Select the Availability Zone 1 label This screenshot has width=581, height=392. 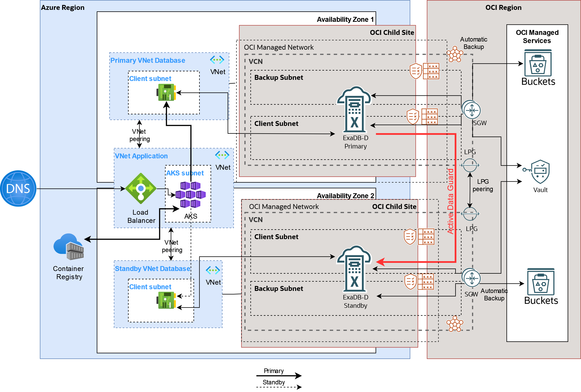pos(345,20)
